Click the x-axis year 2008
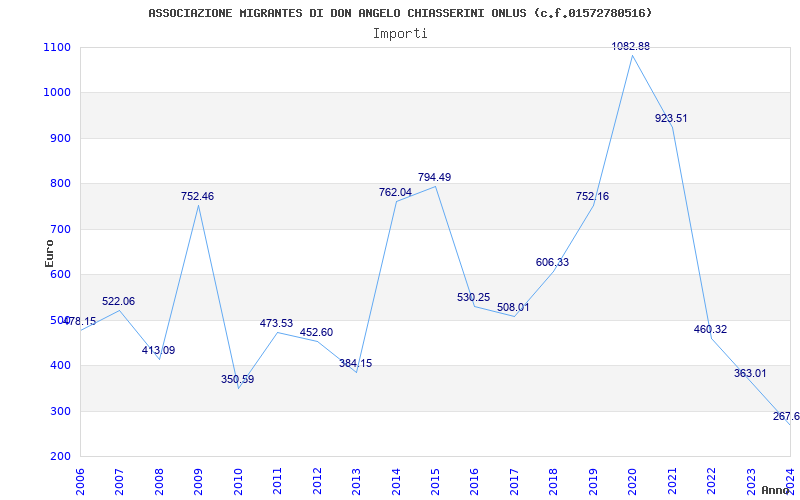The height and width of the screenshot is (500, 800). click(159, 481)
